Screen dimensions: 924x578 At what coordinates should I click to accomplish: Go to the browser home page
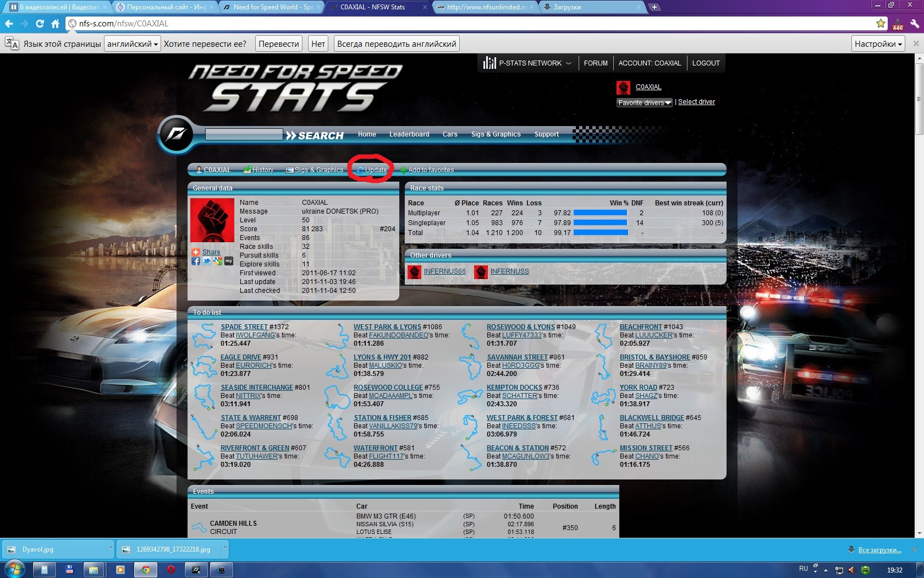tap(55, 24)
